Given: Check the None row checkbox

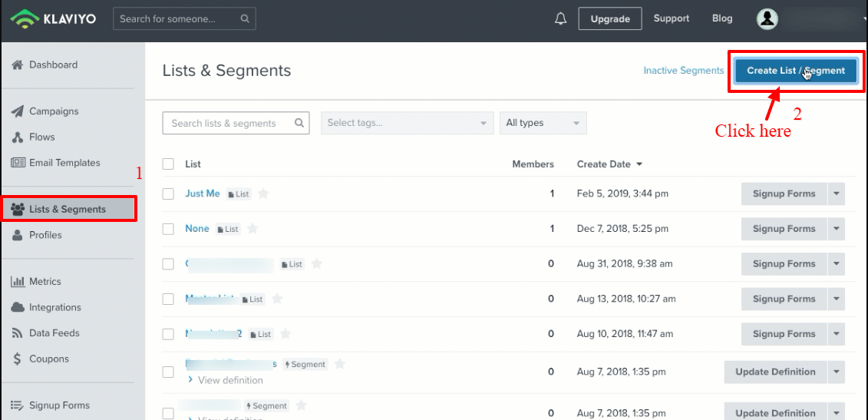Looking at the screenshot, I should [168, 228].
